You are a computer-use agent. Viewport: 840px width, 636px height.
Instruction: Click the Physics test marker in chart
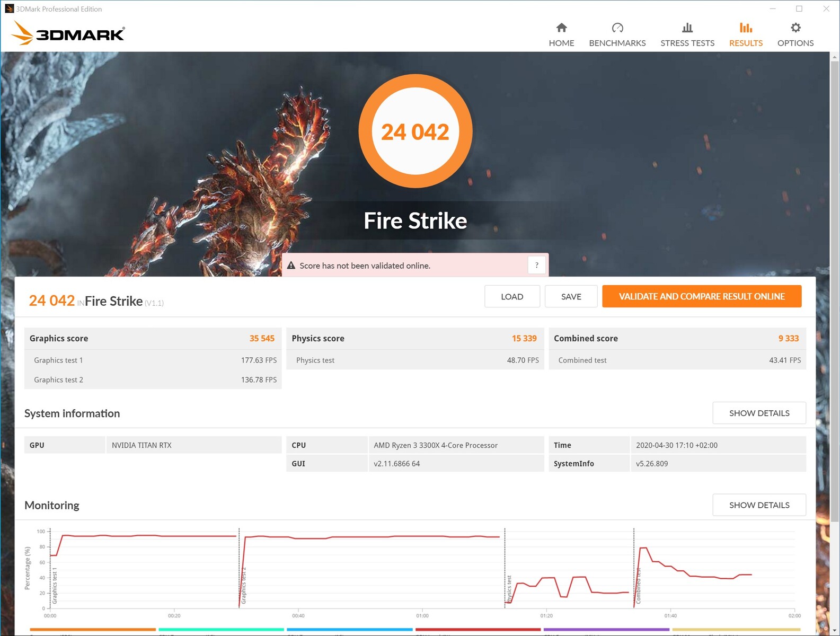509,589
